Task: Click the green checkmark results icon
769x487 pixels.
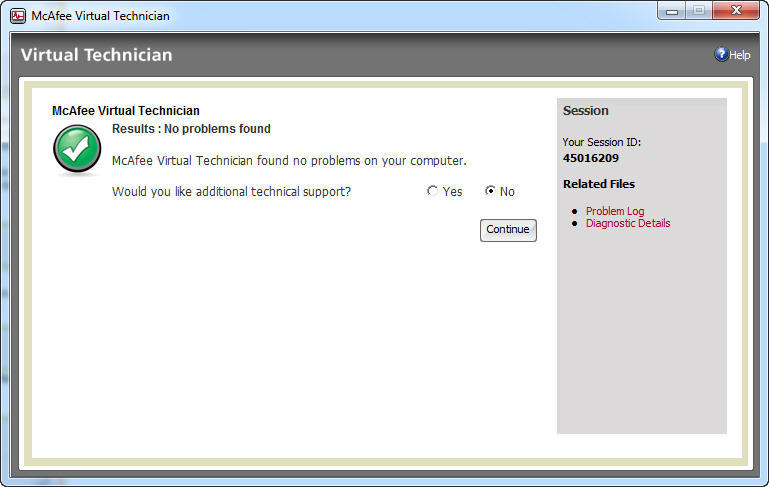Action: (77, 149)
